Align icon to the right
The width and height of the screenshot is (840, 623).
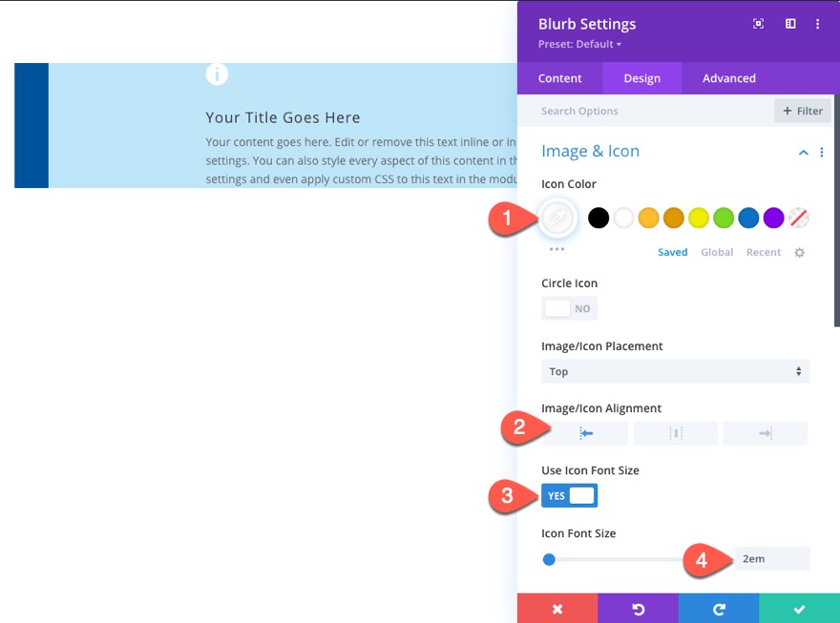765,433
